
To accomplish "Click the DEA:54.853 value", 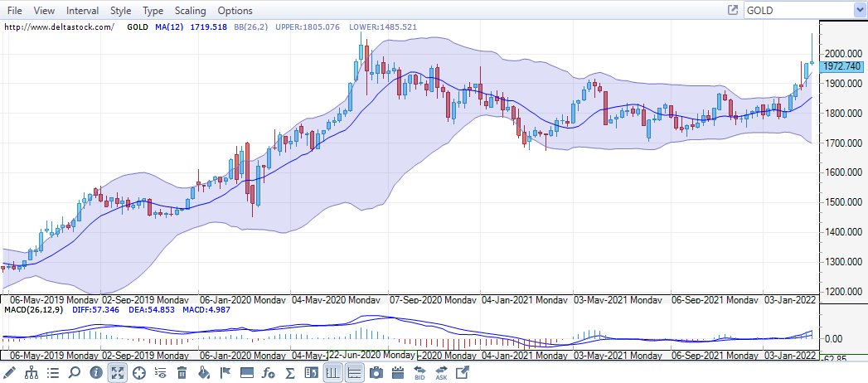I will click(151, 309).
